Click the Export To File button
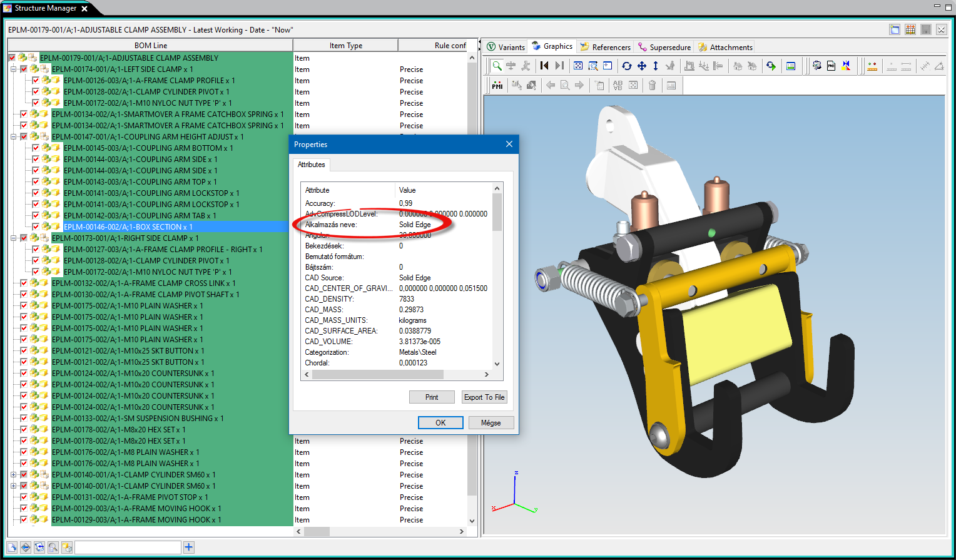This screenshot has height=560, width=956. 484,397
